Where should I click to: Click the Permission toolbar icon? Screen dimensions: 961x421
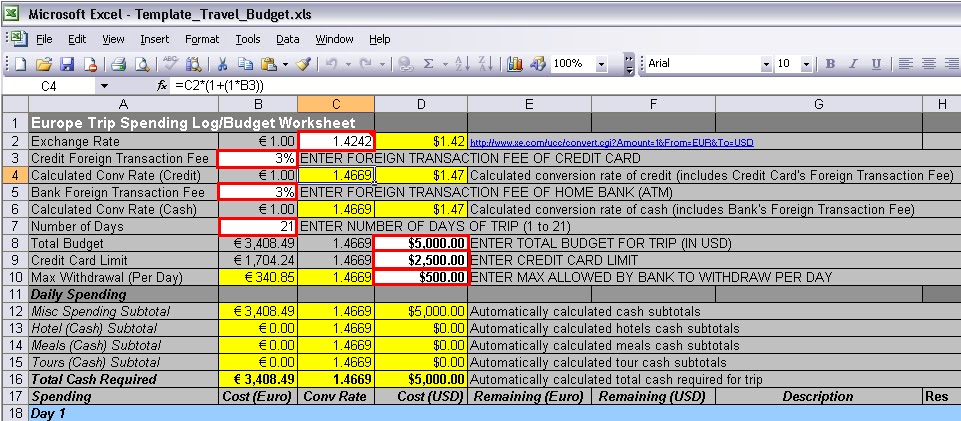[x=89, y=64]
